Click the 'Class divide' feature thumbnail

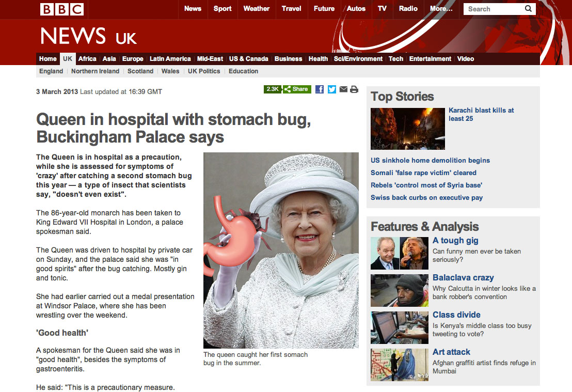[x=400, y=327]
